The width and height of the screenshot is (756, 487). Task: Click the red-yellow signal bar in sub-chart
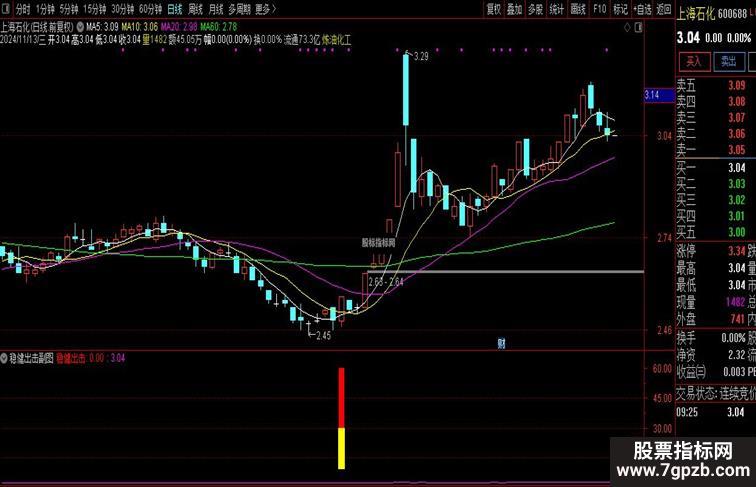341,418
